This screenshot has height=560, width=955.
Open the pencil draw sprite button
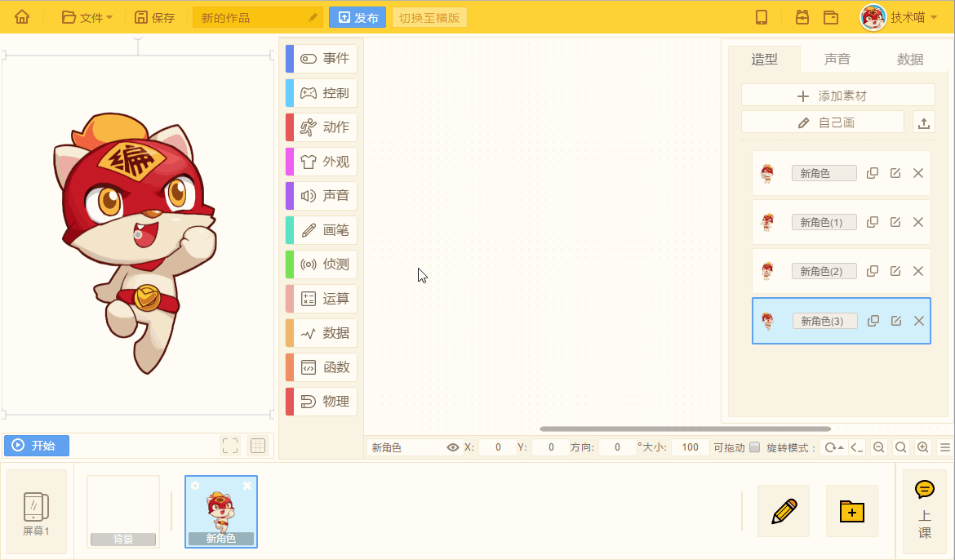(784, 511)
